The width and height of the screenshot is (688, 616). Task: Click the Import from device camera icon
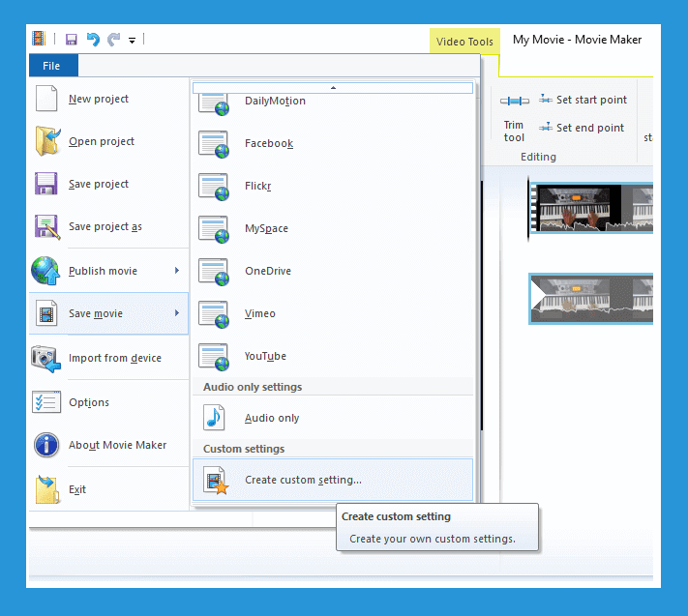(45, 358)
